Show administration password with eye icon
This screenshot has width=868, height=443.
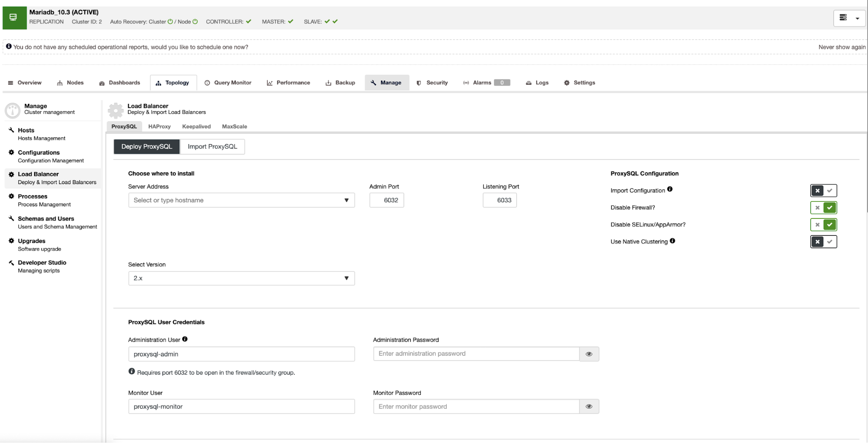click(589, 354)
